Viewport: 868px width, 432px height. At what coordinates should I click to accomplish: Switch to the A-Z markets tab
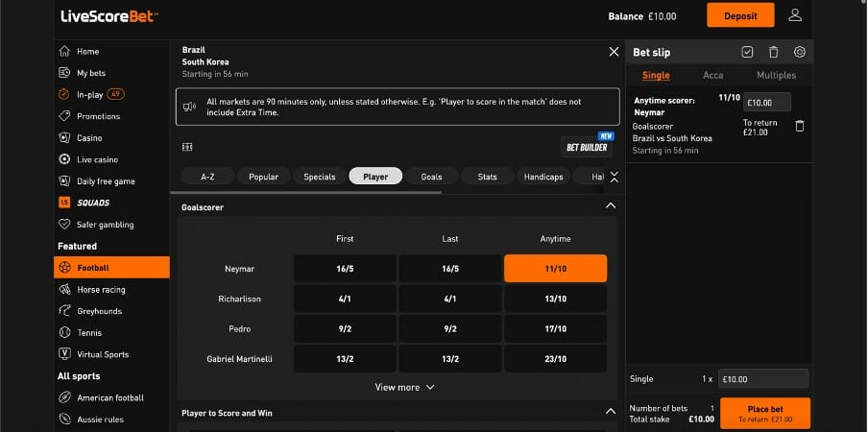tap(207, 177)
